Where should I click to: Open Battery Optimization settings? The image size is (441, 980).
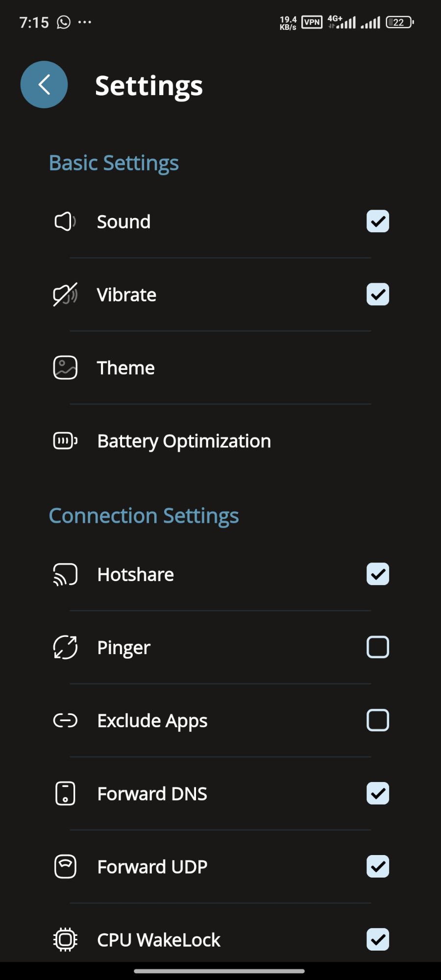tap(184, 441)
